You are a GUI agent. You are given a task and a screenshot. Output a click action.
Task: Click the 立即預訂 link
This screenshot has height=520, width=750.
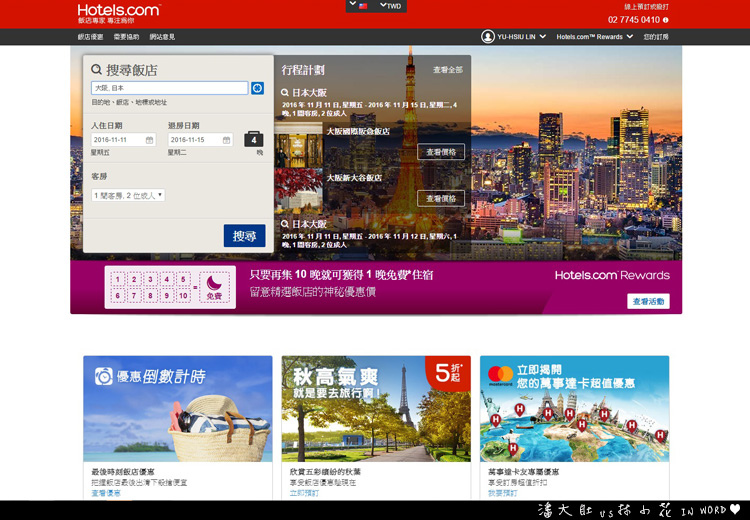[304, 493]
